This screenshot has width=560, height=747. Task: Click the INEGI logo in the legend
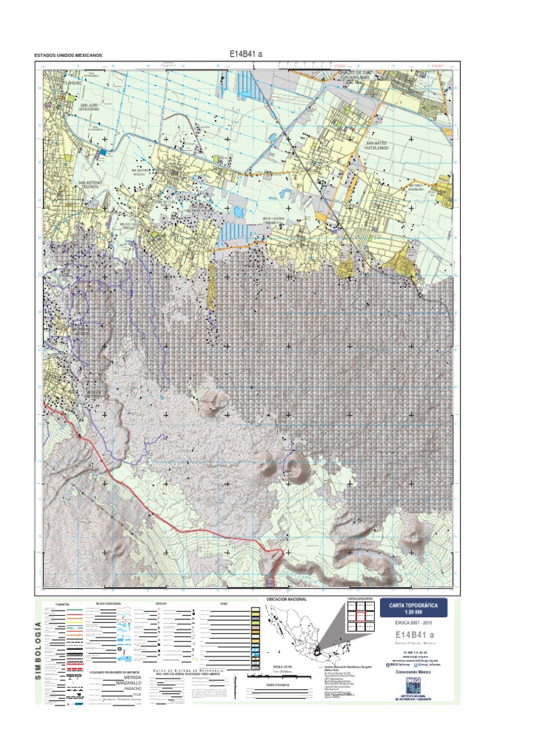click(x=413, y=686)
